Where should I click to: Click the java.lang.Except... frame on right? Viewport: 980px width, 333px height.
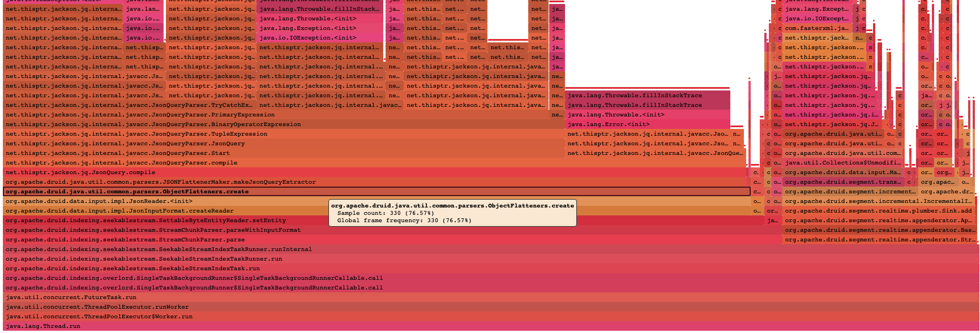click(818, 9)
